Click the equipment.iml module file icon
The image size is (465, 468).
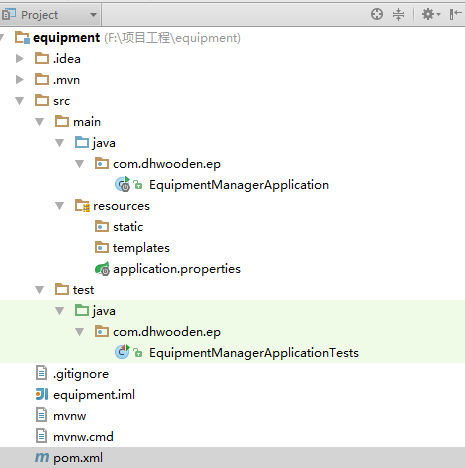42,394
